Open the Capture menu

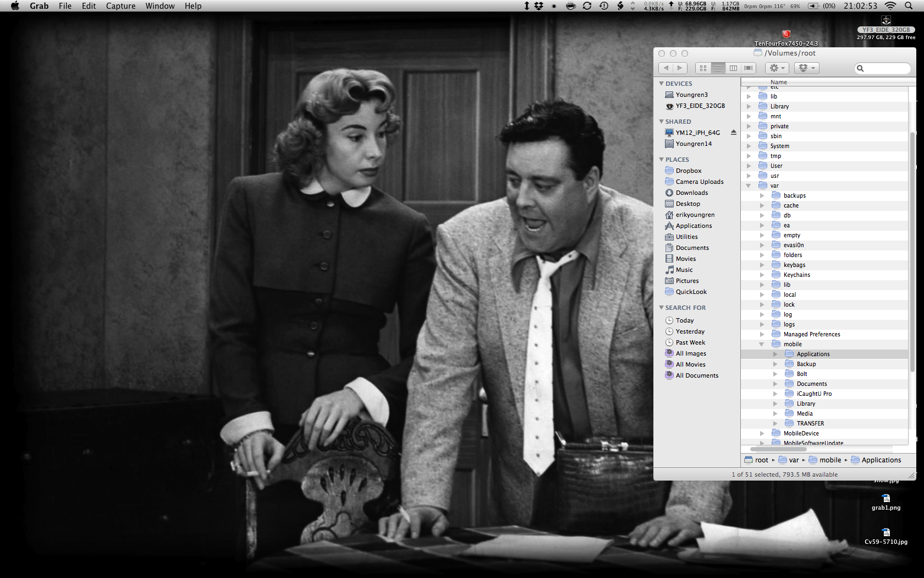pos(120,6)
